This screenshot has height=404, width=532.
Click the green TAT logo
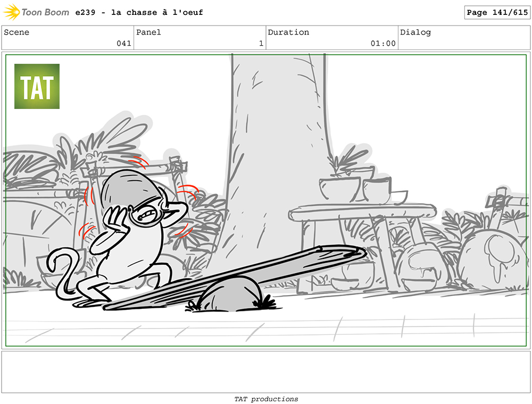(x=37, y=87)
